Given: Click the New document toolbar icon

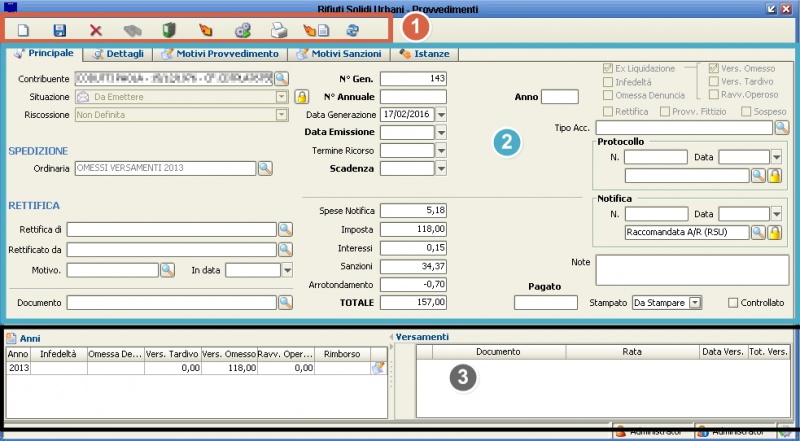Looking at the screenshot, I should pyautogui.click(x=23, y=31).
